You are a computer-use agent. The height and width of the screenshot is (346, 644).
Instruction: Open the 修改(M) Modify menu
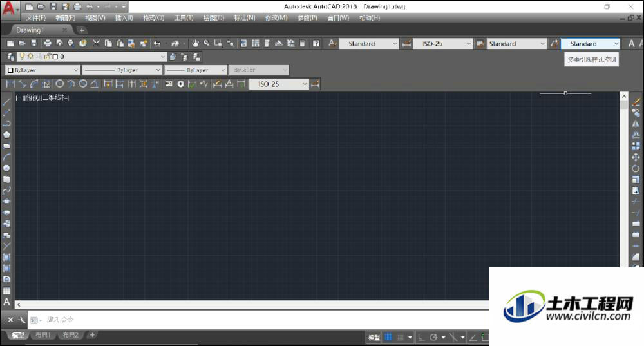pos(276,17)
